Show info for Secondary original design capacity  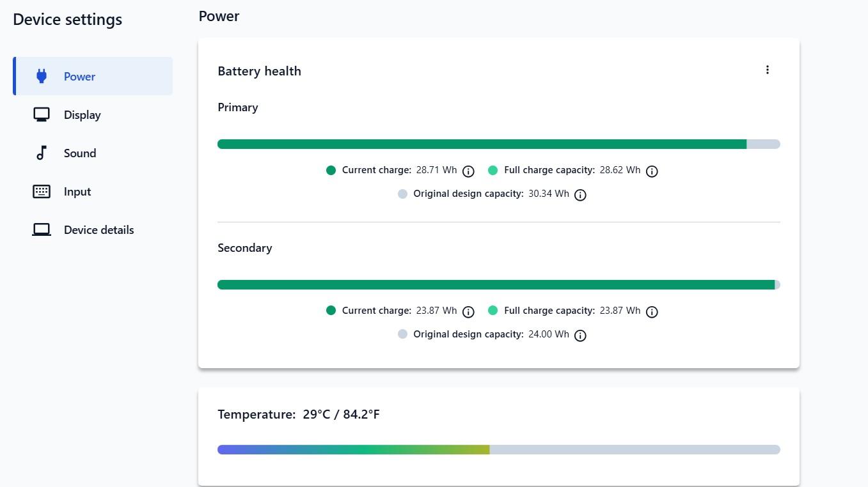[x=580, y=336]
